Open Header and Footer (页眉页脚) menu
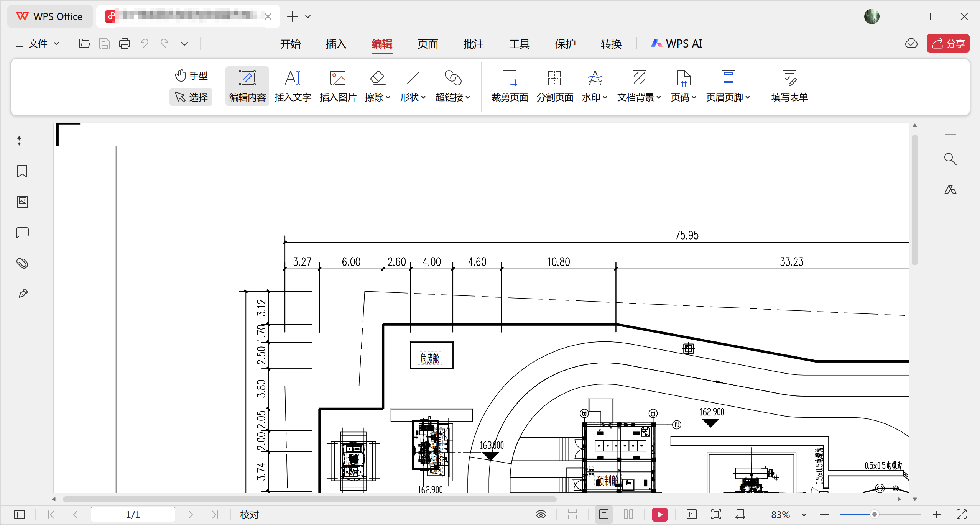This screenshot has width=980, height=525. coord(728,86)
